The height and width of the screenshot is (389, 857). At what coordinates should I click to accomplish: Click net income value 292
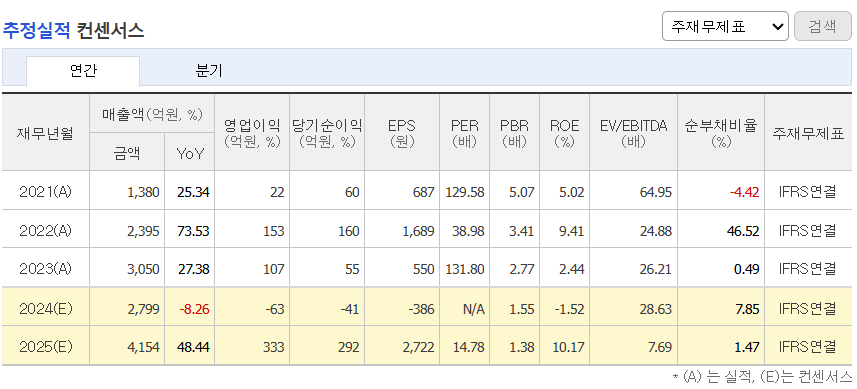349,347
